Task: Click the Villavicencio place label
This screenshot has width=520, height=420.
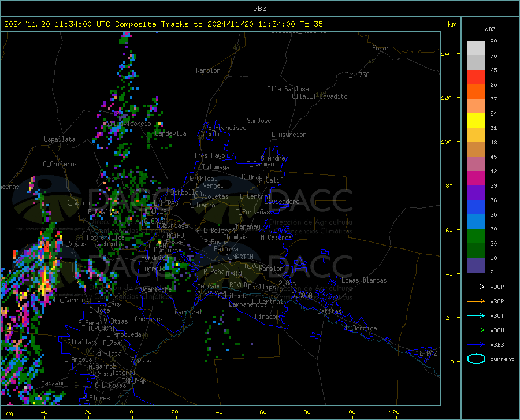Action: click(x=128, y=124)
